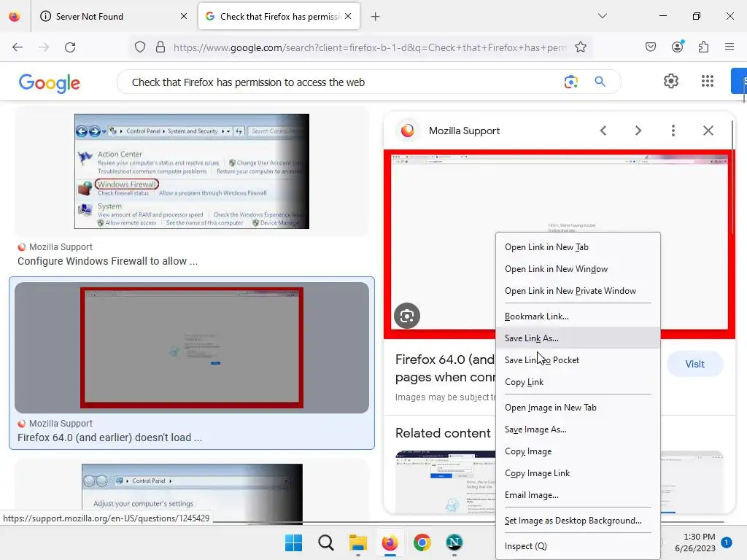This screenshot has height=560, width=747.
Task: Click the Mozilla Support header in preview panel
Action: point(464,131)
